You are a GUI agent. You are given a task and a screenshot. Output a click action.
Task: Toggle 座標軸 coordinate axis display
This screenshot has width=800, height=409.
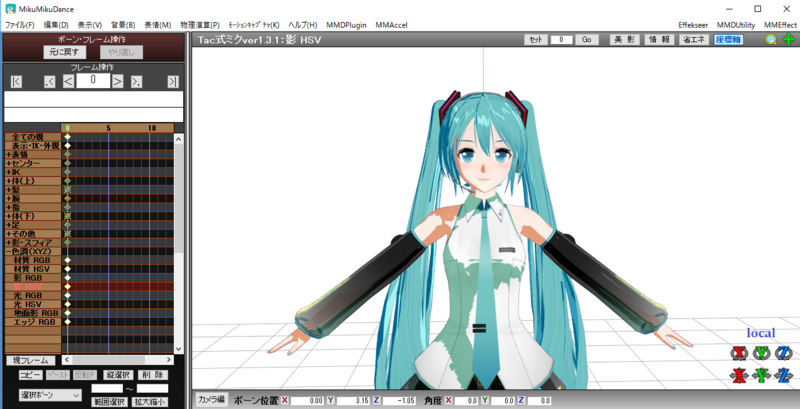[x=728, y=40]
